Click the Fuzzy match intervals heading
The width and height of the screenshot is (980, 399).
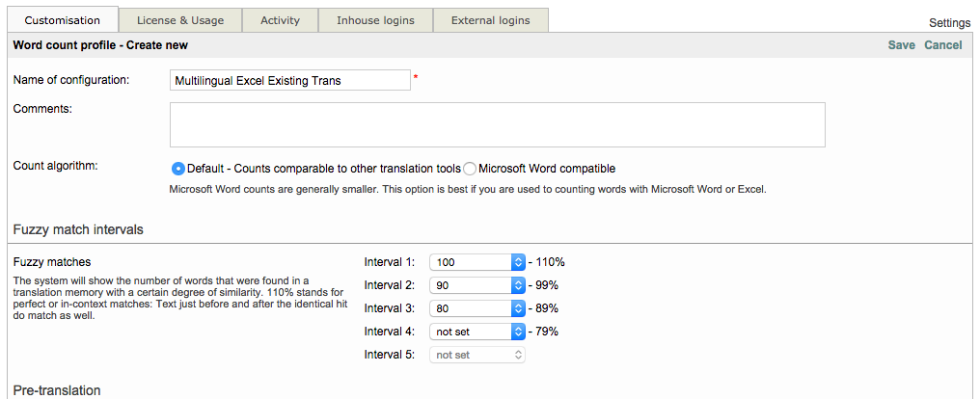pos(78,230)
